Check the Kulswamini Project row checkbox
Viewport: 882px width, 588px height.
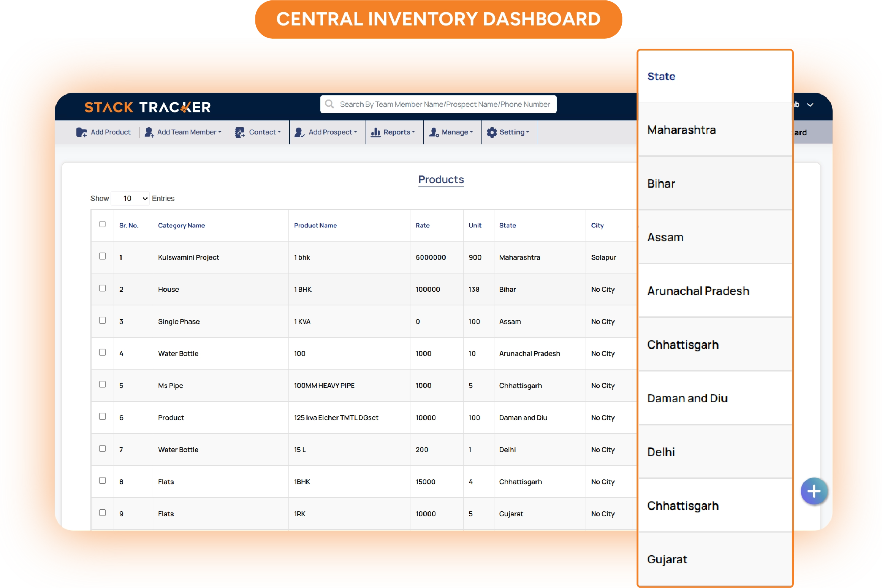click(102, 256)
